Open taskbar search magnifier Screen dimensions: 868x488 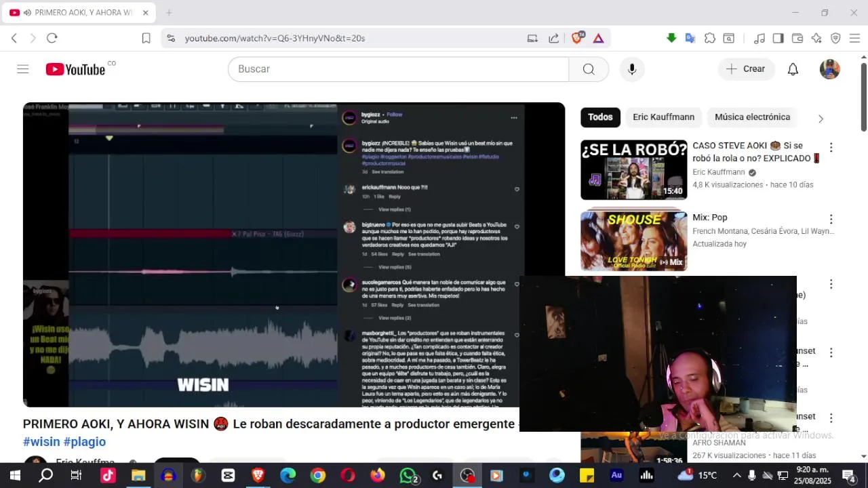[x=46, y=476]
